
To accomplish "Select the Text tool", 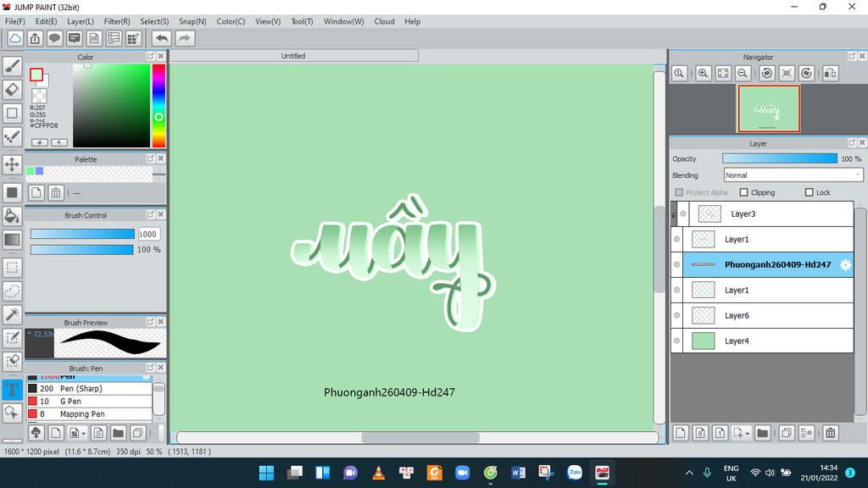I will (x=12, y=390).
